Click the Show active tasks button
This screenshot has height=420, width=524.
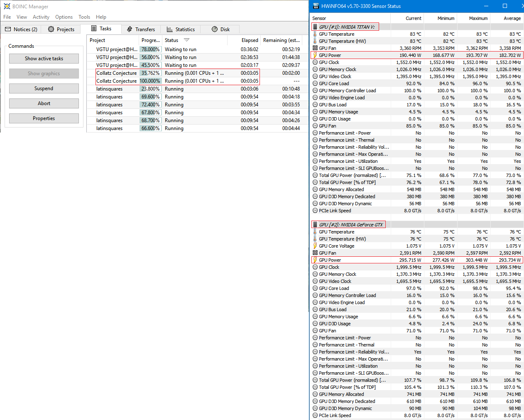[x=44, y=59]
